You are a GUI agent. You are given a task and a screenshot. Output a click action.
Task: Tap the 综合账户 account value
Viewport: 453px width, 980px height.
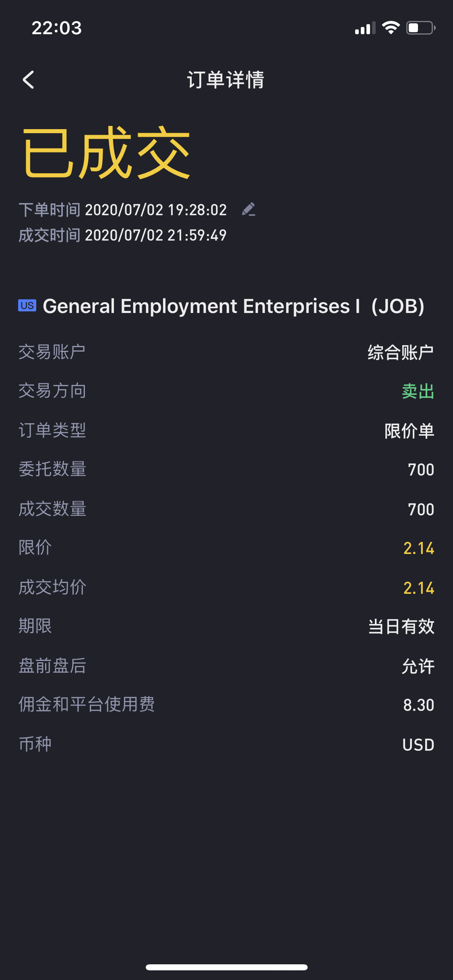click(x=401, y=352)
